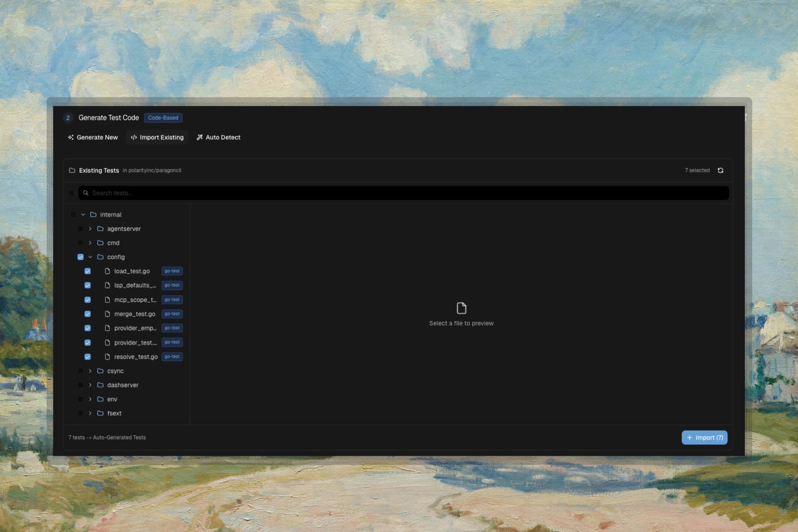The height and width of the screenshot is (532, 798).
Task: Click go-test badge on merge_test.go
Action: pyautogui.click(x=172, y=314)
